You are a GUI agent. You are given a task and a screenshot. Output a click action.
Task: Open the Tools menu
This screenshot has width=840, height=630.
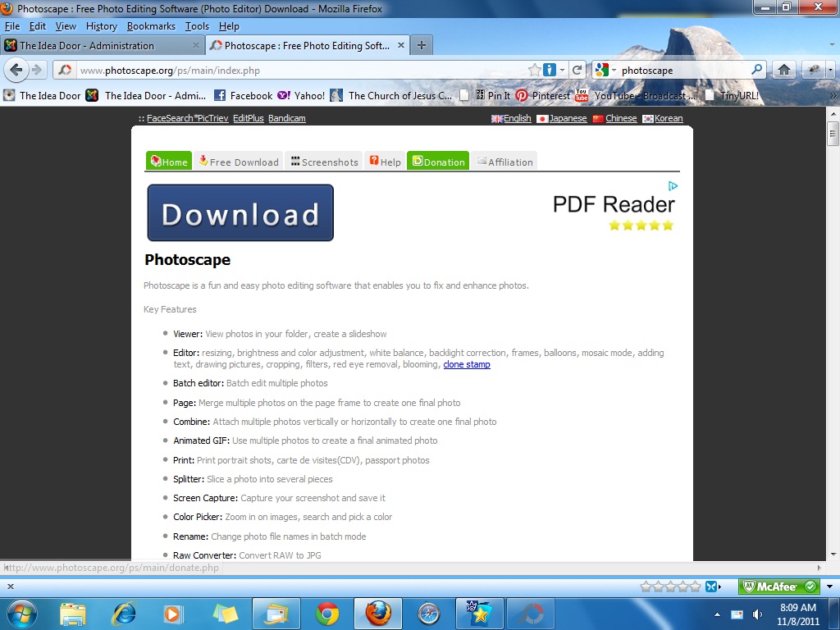pyautogui.click(x=197, y=26)
